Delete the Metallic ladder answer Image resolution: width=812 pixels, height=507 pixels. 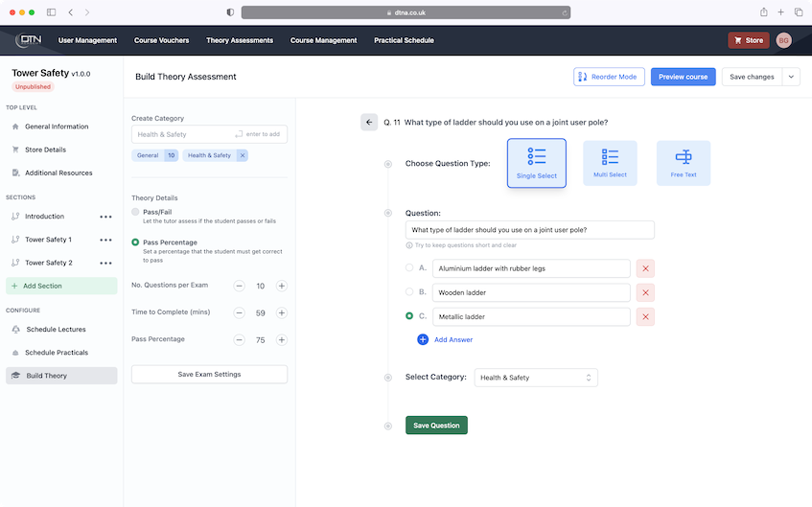pos(645,316)
